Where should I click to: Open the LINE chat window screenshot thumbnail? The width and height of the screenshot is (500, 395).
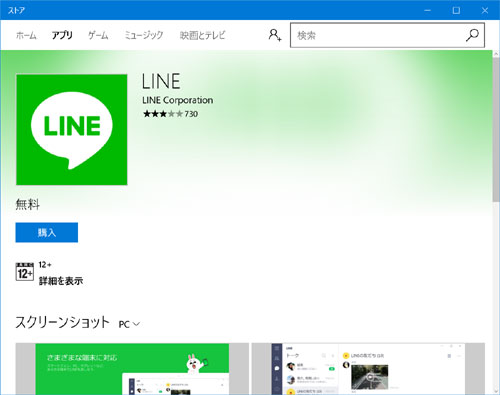coord(368,369)
